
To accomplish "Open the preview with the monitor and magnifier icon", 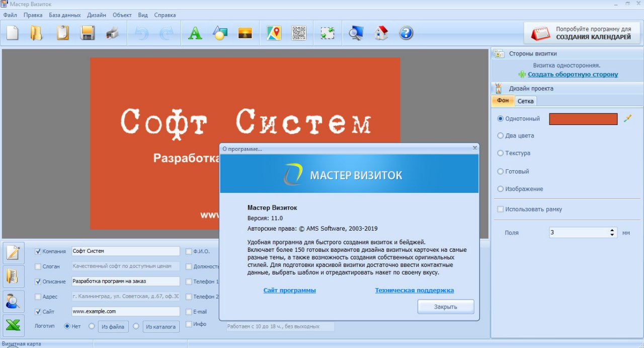I will click(x=356, y=33).
